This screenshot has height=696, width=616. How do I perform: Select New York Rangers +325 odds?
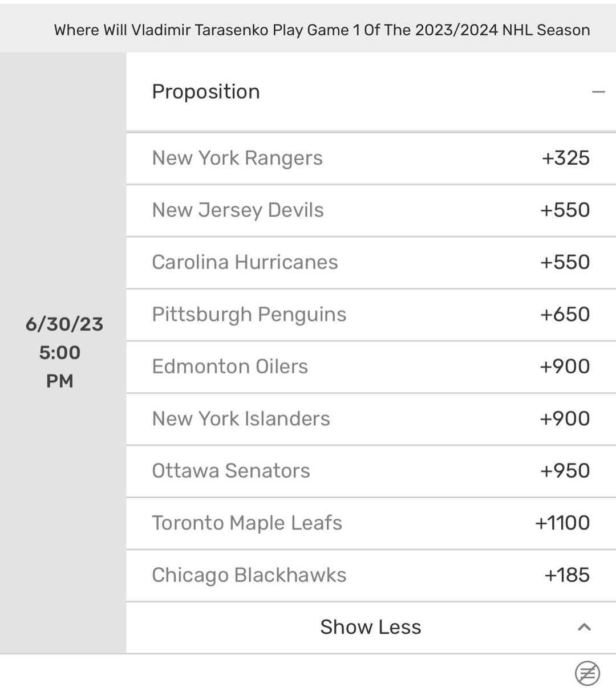click(x=565, y=158)
